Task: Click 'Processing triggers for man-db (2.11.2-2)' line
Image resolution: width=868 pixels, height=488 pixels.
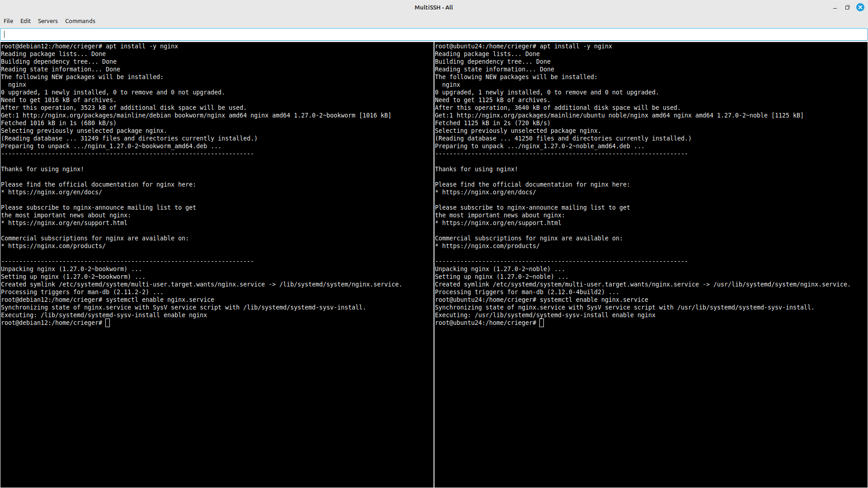Action: (x=82, y=292)
